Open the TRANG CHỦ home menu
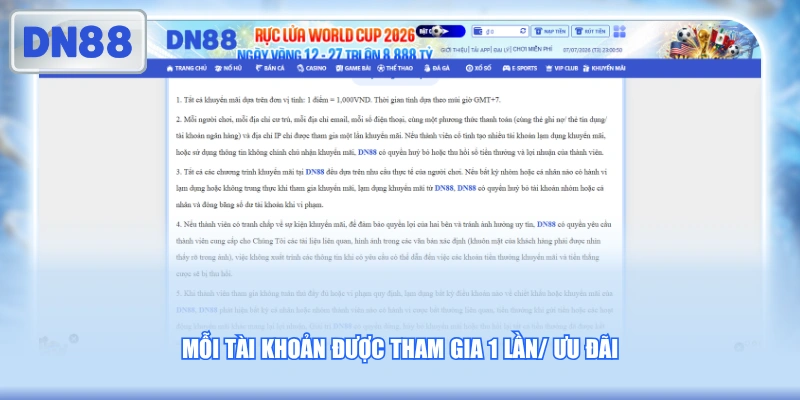The width and height of the screenshot is (800, 400). pos(187,68)
